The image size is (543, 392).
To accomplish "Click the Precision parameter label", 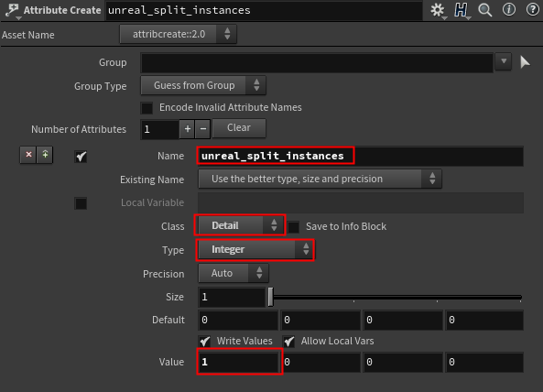I will point(164,274).
